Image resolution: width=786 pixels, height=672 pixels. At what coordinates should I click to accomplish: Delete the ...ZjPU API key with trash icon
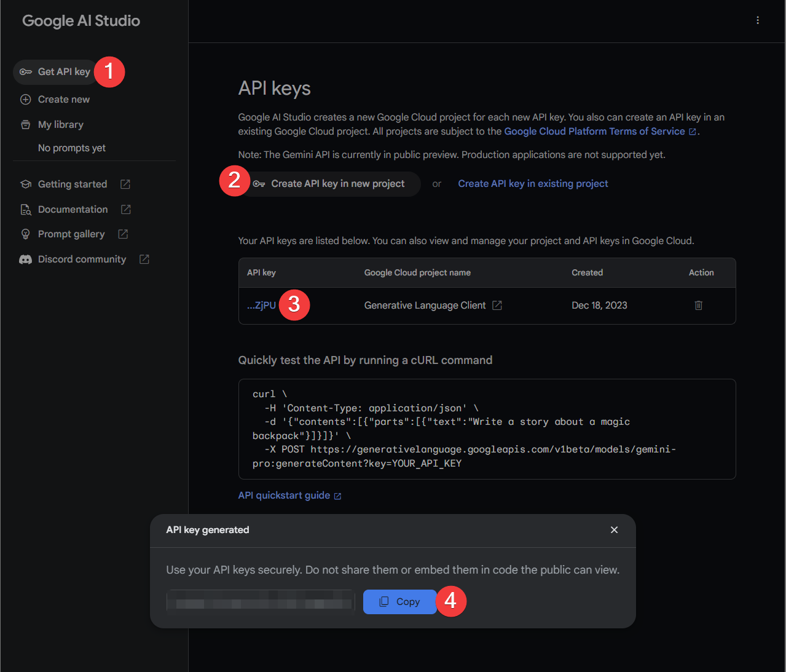[699, 306]
